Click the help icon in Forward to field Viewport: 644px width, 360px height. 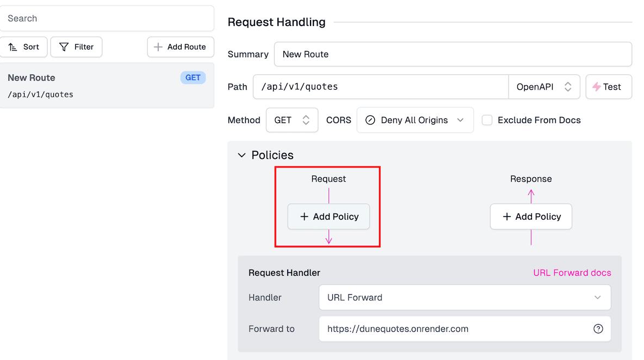tap(598, 329)
